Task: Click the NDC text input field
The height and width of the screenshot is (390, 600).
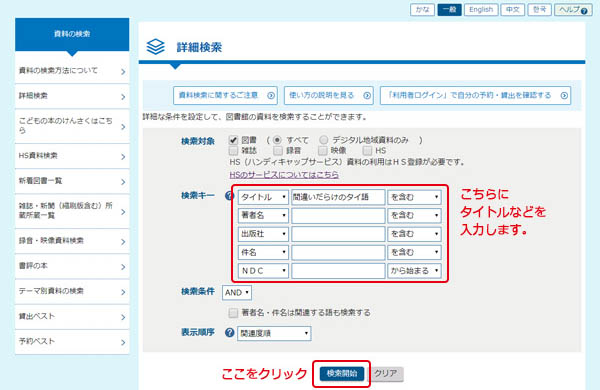Action: pos(338,271)
